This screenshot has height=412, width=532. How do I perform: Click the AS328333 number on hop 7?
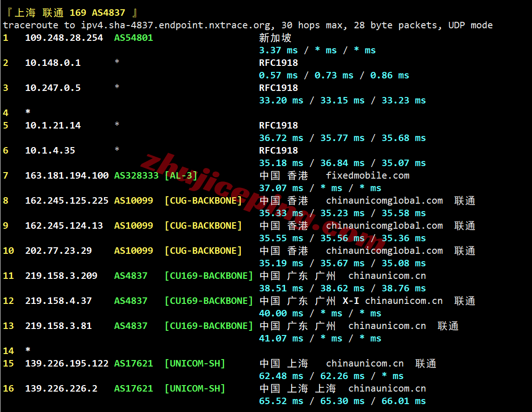point(136,175)
